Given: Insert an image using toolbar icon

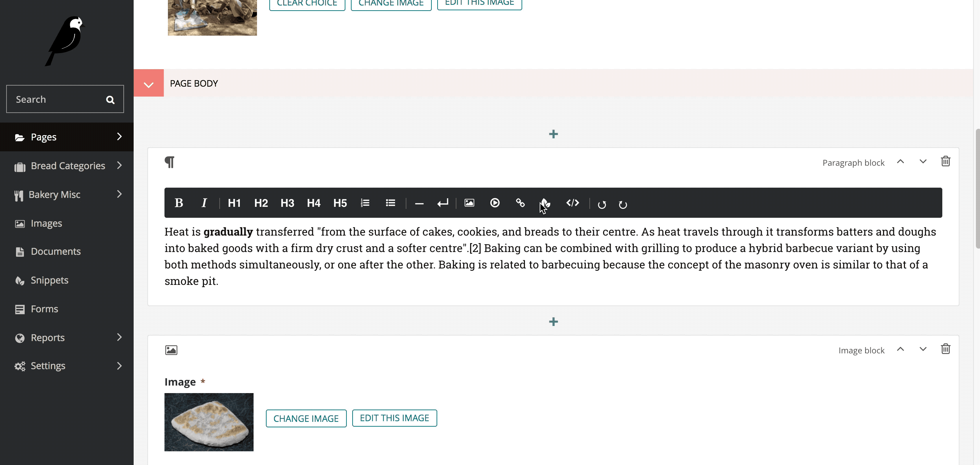Looking at the screenshot, I should (469, 202).
